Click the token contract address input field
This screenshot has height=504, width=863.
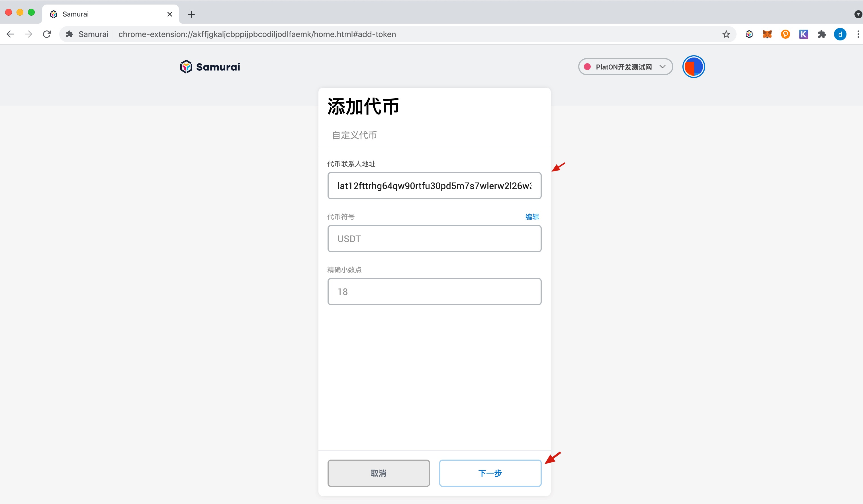(434, 186)
